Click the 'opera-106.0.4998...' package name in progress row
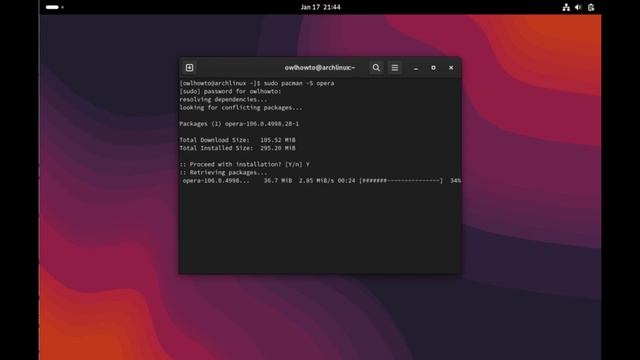This screenshot has width=640, height=360. click(x=216, y=180)
